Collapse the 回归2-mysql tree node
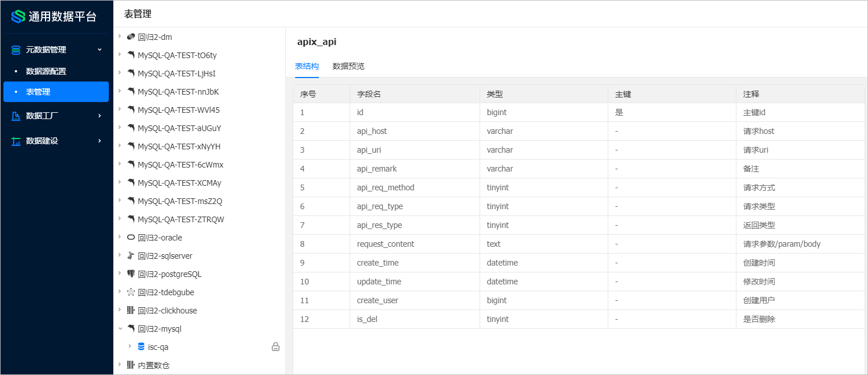 (x=120, y=328)
